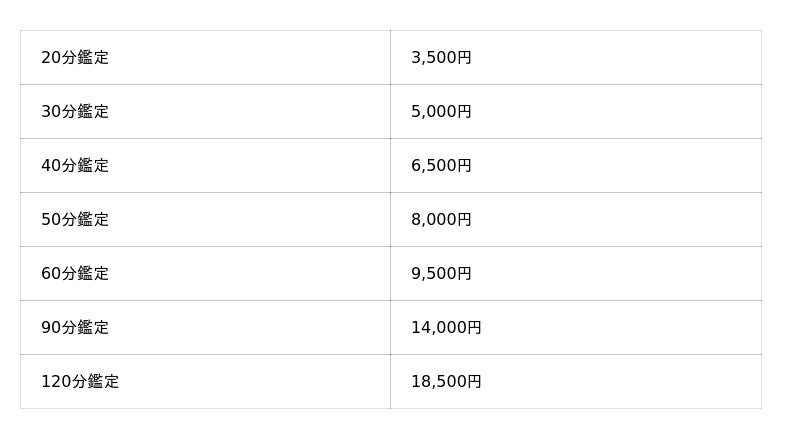Viewport: 800px width, 439px height.
Task: Select the 3,500円 price cell
Action: [x=441, y=58]
